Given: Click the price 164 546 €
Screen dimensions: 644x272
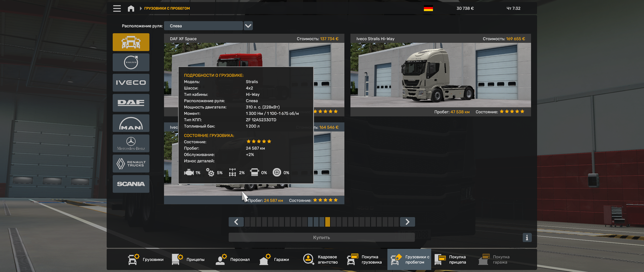Looking at the screenshot, I should (x=330, y=127).
